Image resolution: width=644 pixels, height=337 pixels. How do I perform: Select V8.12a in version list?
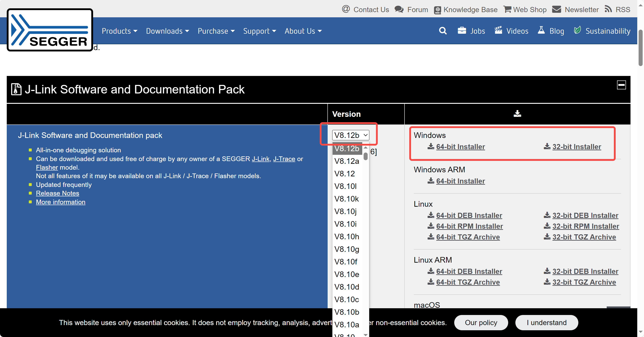coord(347,161)
